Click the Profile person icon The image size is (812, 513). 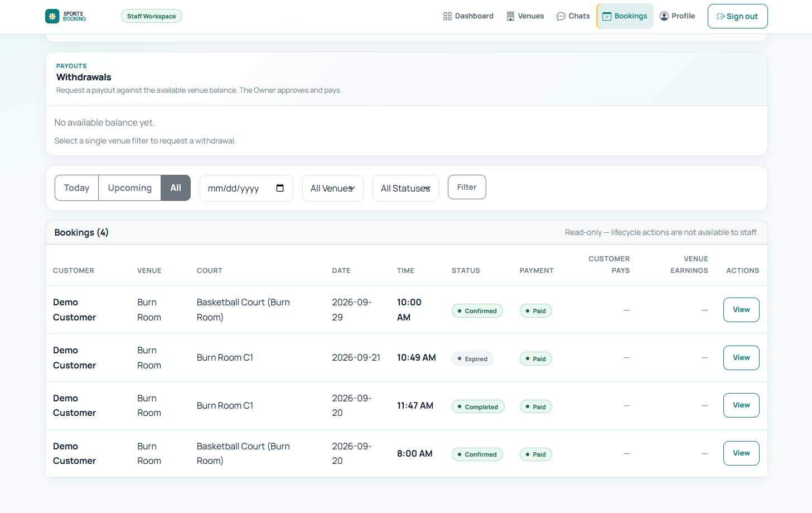(x=664, y=16)
